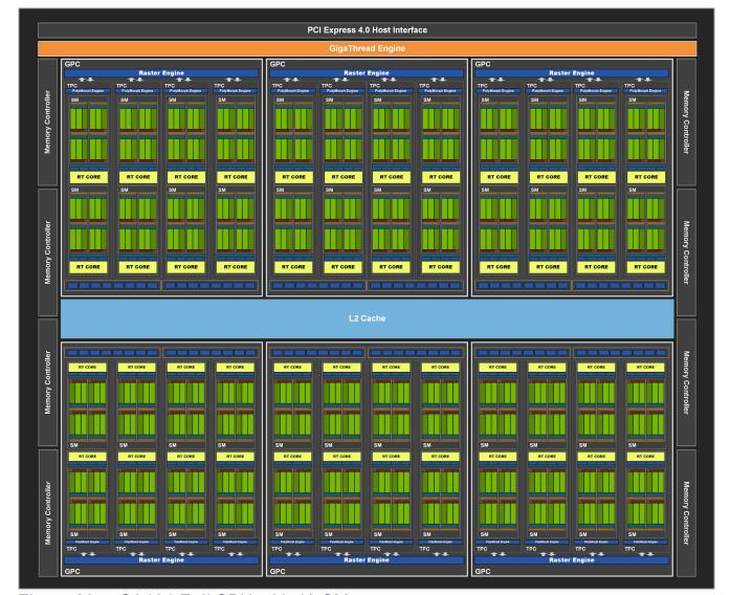Click the Raster Engine in top-middle GPC
Viewport: 730px width, 595px height.
(367, 73)
